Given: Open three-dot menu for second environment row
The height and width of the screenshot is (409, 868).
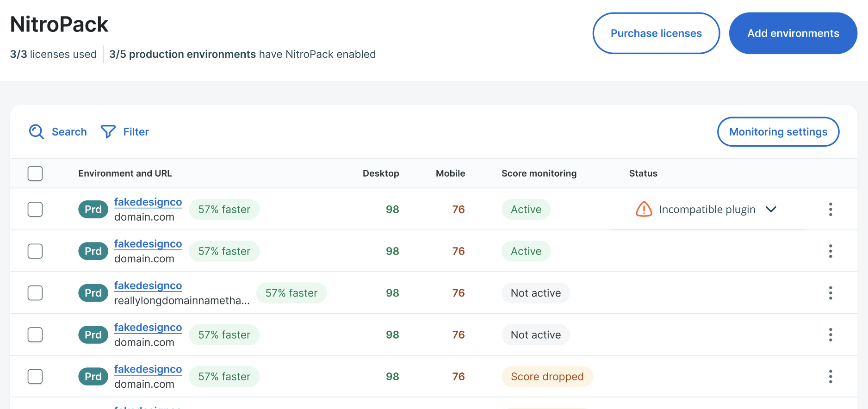Looking at the screenshot, I should point(831,251).
